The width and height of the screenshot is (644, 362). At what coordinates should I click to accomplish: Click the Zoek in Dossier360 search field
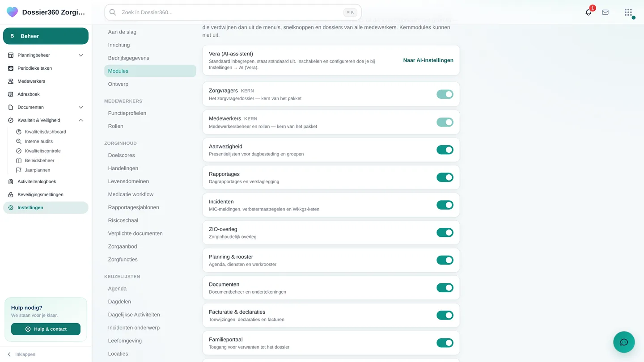pos(233,13)
